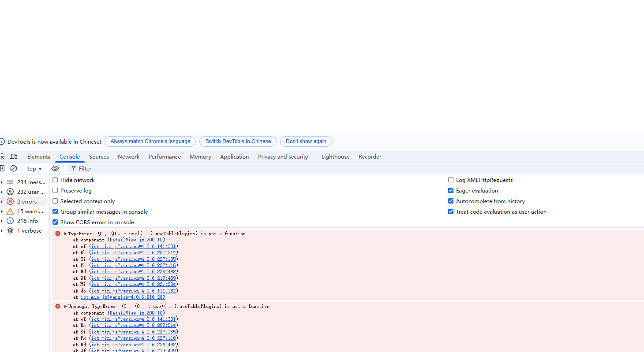Toggle the device toolbar icon
644x352 pixels.
pos(14,156)
